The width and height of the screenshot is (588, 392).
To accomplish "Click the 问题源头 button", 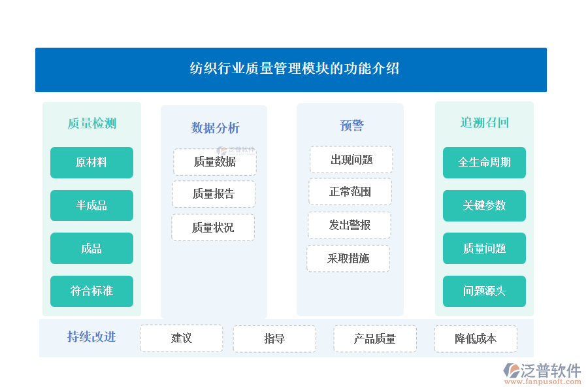I will tap(484, 291).
